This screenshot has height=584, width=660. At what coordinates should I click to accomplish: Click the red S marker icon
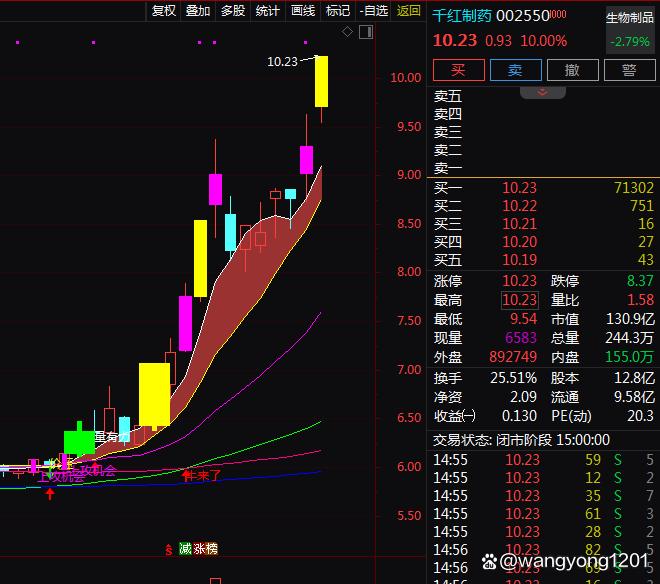(169, 548)
